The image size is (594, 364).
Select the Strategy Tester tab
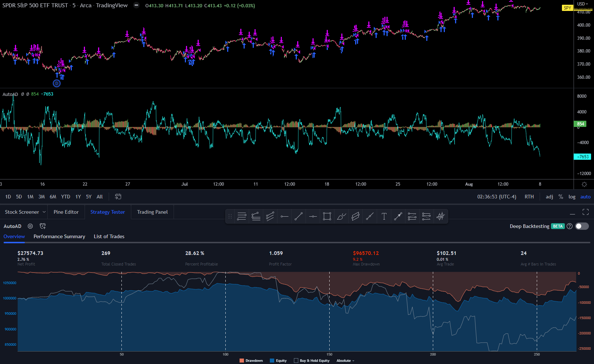108,212
